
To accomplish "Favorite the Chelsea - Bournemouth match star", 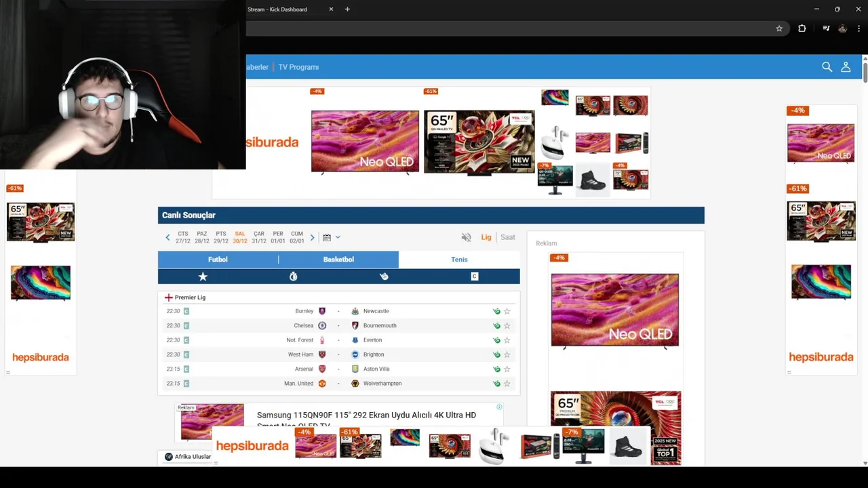I will click(507, 326).
